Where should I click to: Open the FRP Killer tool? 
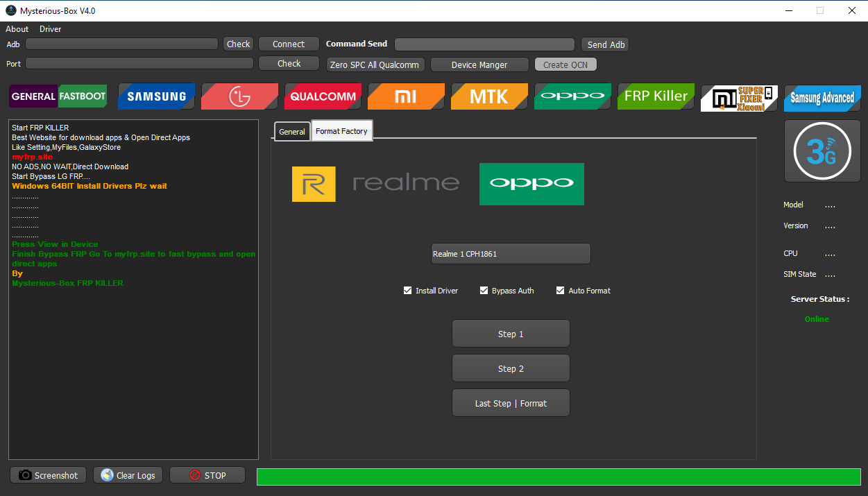click(x=655, y=96)
